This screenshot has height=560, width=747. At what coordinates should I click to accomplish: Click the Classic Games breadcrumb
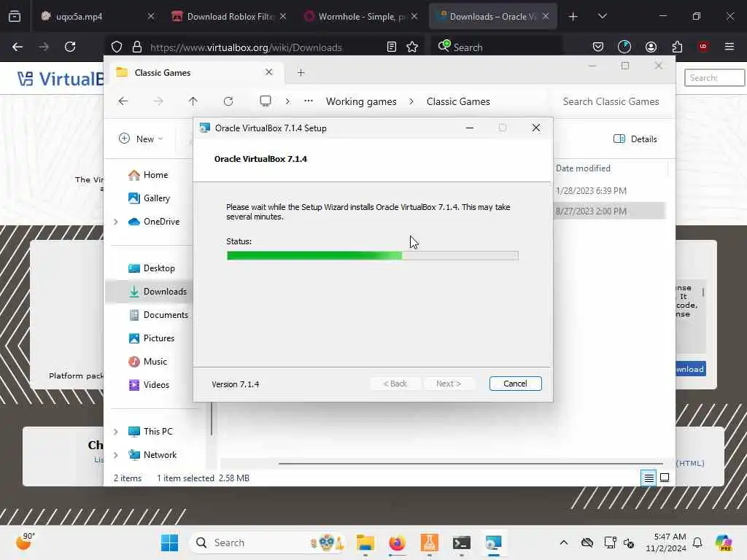[458, 101]
